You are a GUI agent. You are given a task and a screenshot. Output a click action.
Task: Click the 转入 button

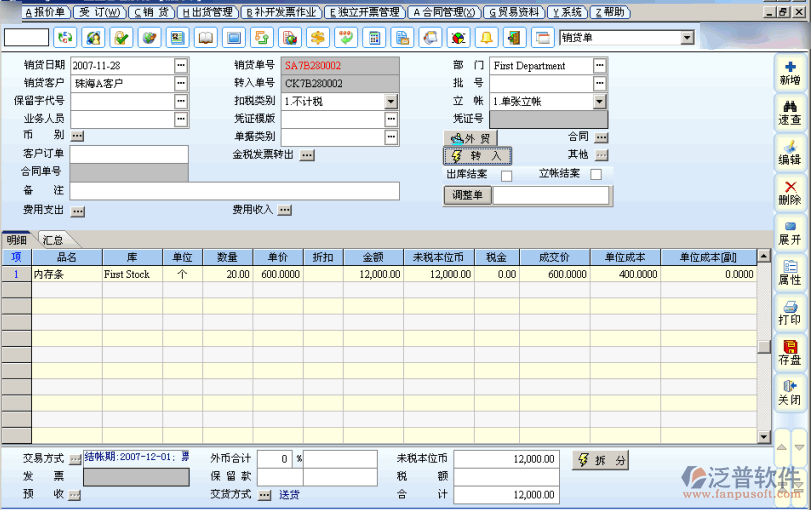[478, 156]
